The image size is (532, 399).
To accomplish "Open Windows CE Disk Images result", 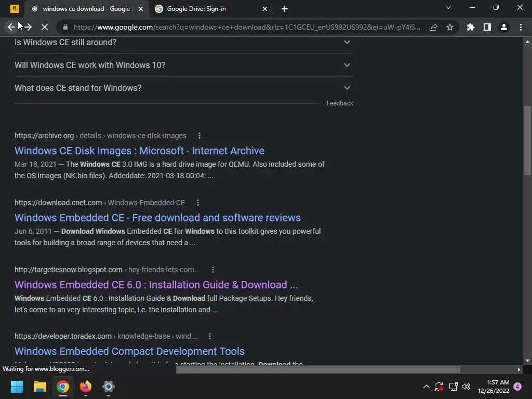I will coord(139,151).
